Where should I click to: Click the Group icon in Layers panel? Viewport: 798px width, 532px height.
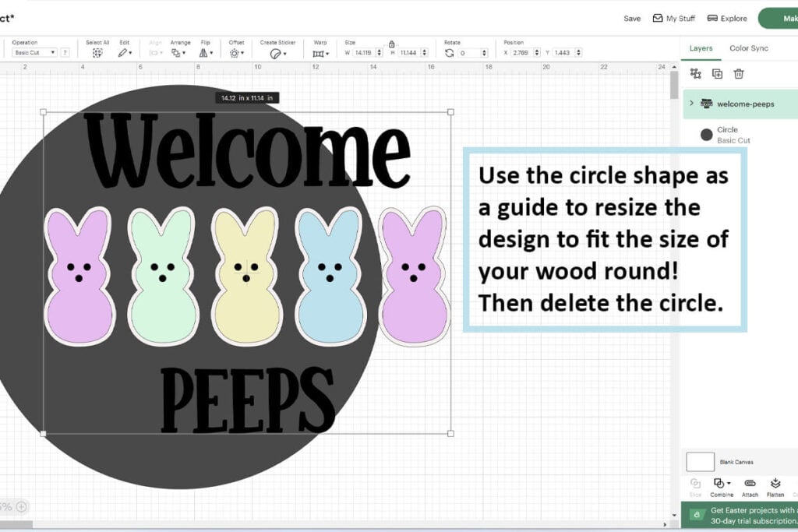click(x=696, y=74)
